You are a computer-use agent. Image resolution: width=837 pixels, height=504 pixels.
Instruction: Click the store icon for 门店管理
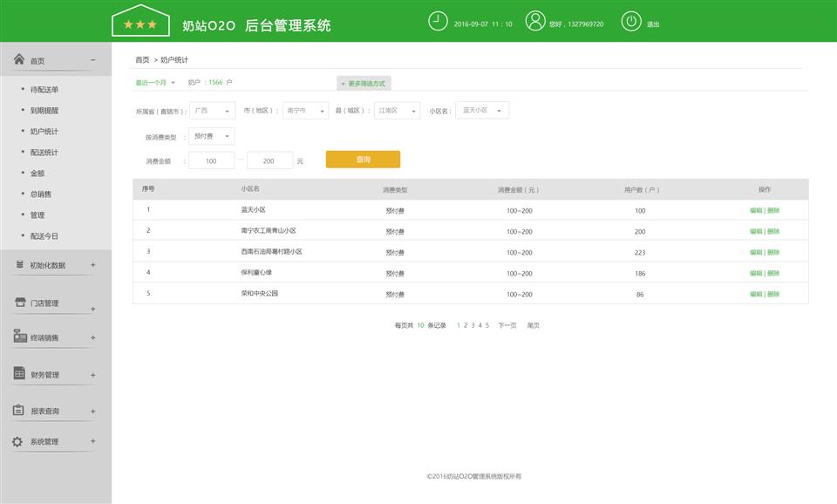click(18, 303)
